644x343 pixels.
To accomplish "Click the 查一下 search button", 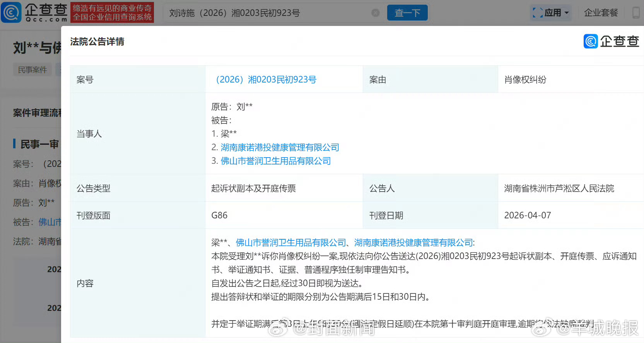I will pyautogui.click(x=407, y=13).
